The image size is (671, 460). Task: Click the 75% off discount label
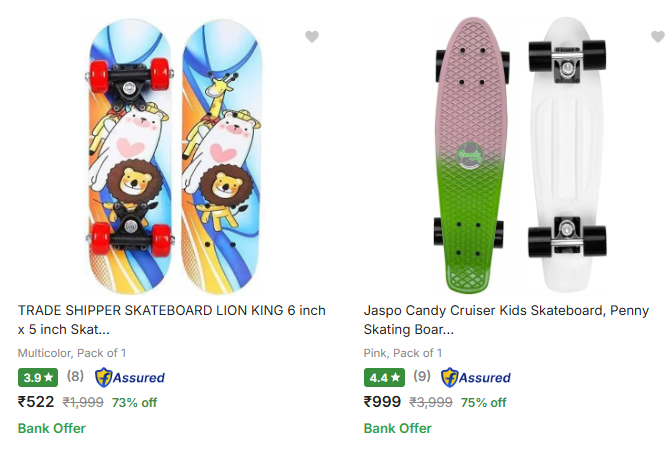pyautogui.click(x=483, y=403)
